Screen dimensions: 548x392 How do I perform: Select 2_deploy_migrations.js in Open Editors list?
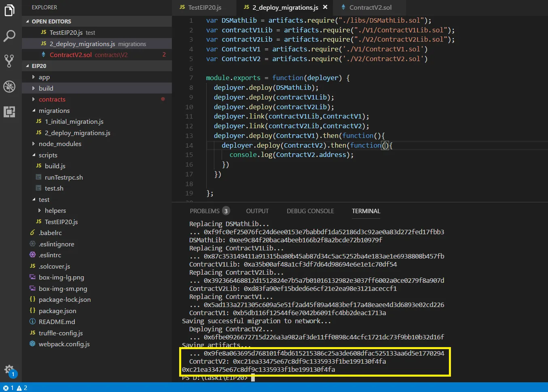pyautogui.click(x=97, y=44)
